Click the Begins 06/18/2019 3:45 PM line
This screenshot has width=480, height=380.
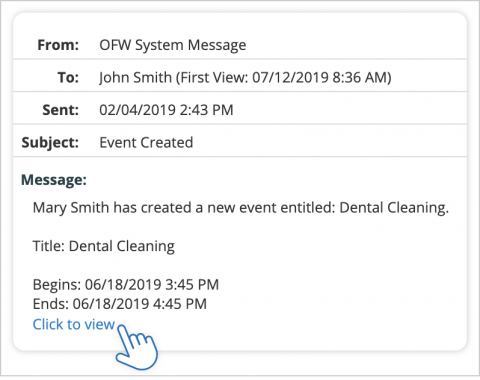point(126,285)
